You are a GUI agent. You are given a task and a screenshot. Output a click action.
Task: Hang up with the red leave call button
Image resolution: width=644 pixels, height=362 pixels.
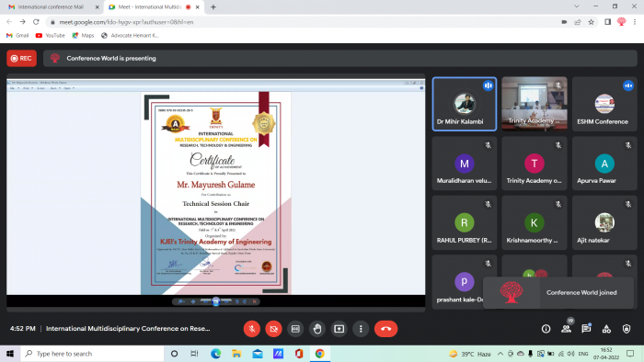coord(385,329)
